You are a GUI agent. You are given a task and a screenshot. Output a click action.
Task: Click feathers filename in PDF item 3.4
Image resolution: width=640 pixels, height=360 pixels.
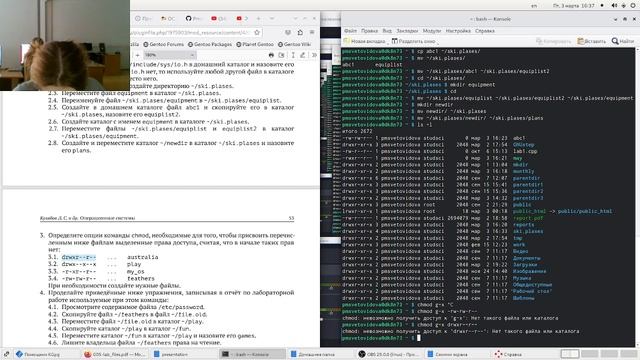pos(141,278)
